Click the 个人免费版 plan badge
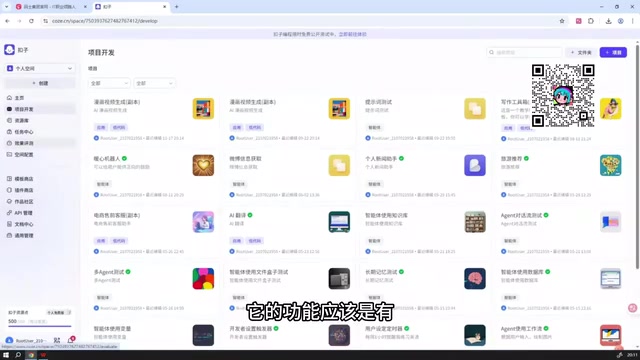Viewport: 640px width, 360px height. 58,313
